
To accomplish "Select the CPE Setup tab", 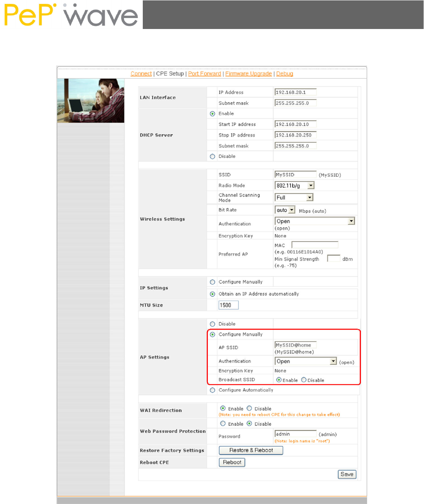I will click(x=170, y=74).
